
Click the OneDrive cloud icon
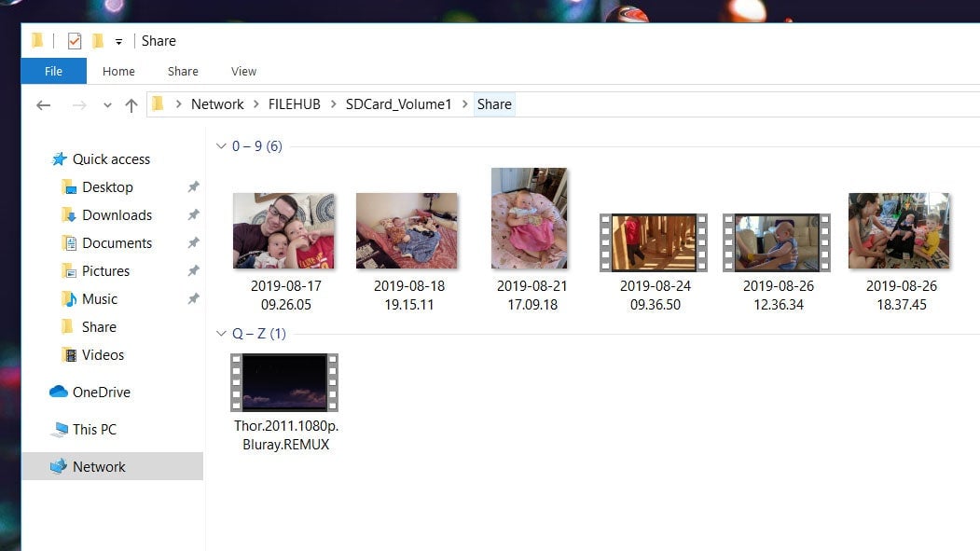tap(59, 392)
